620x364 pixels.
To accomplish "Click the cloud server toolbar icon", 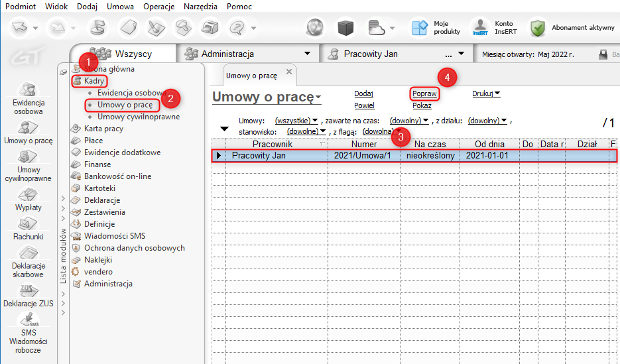I will coord(376,28).
